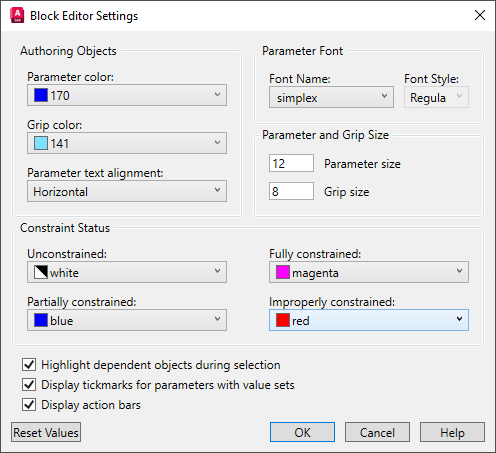Click the blue Parameter color swatch 170
Screen dimensions: 496x453
[x=41, y=95]
